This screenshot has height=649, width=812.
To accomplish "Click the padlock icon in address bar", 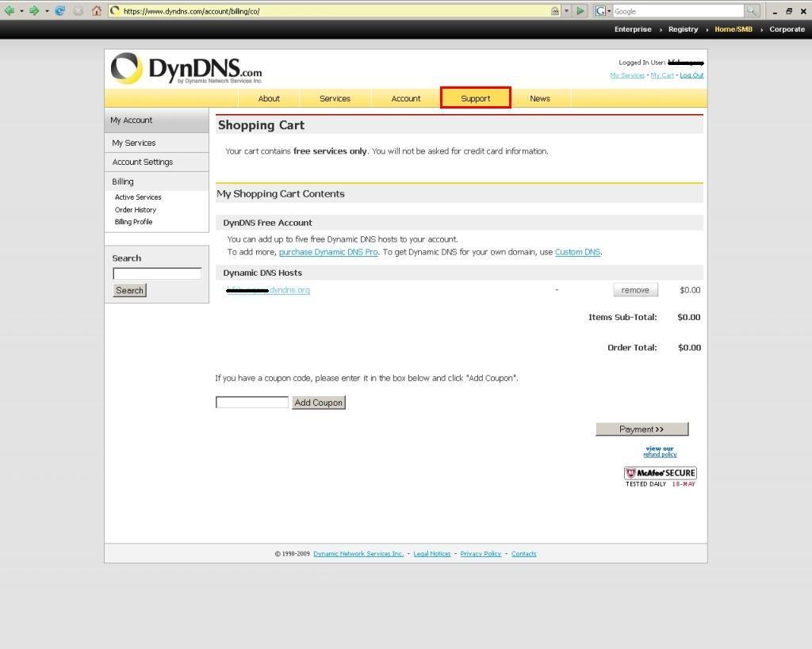I will pyautogui.click(x=554, y=11).
